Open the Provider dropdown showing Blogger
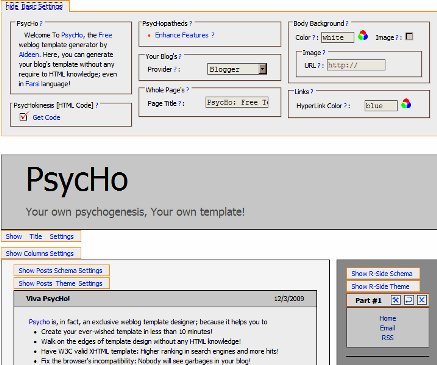 [x=237, y=69]
